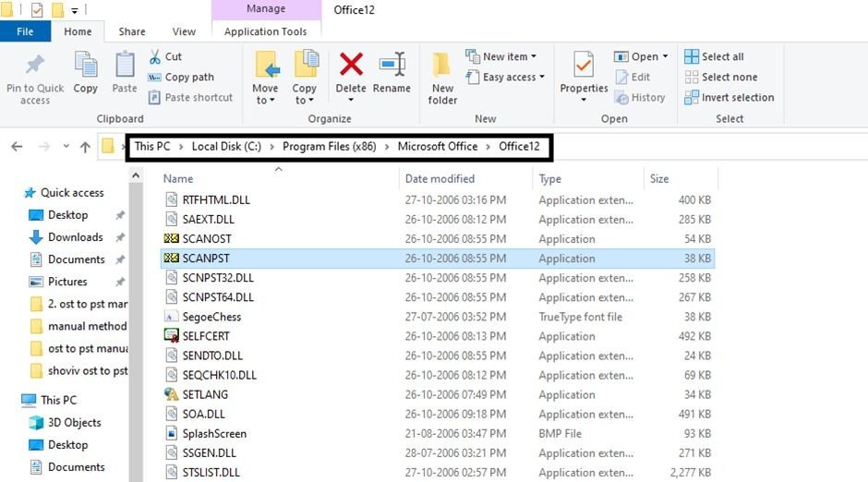Open the New item dropdown
Screen dimensions: 868x482
coord(501,56)
